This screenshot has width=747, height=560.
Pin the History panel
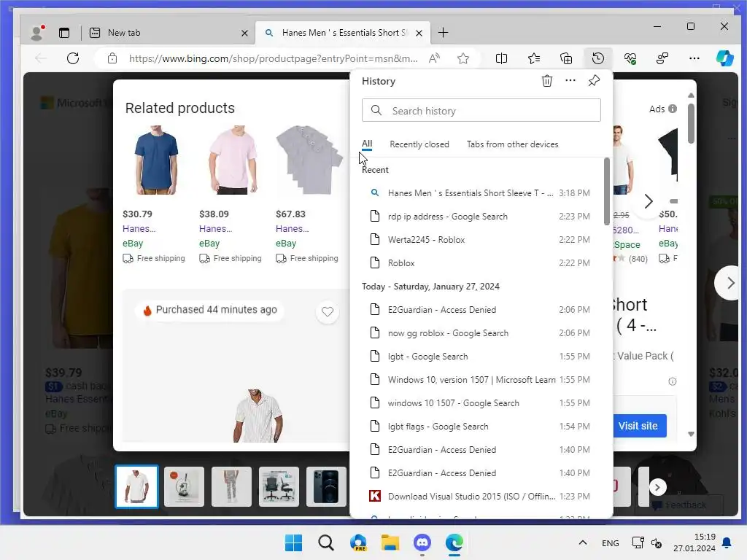[594, 81]
